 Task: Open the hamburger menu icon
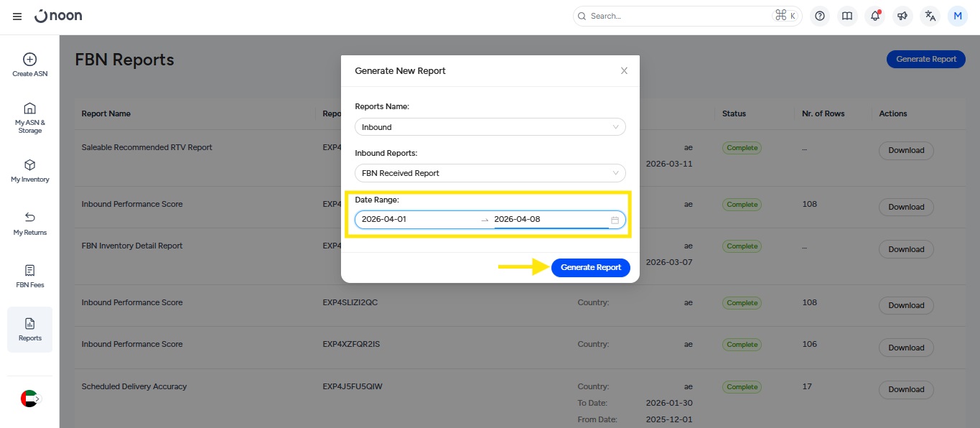(17, 16)
